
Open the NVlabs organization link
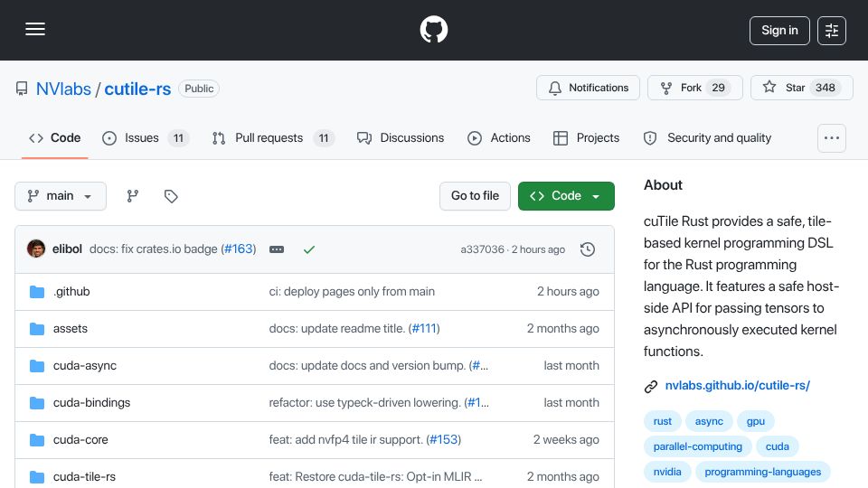(x=63, y=89)
